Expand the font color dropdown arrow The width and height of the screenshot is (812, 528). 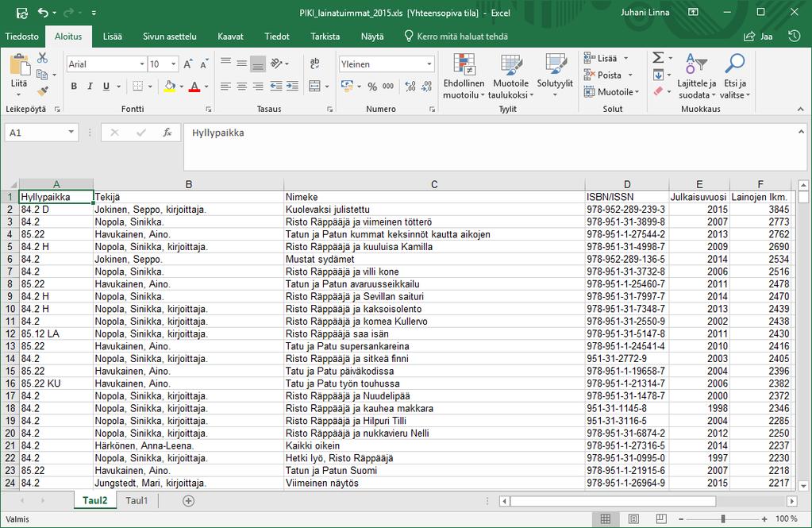coord(206,87)
